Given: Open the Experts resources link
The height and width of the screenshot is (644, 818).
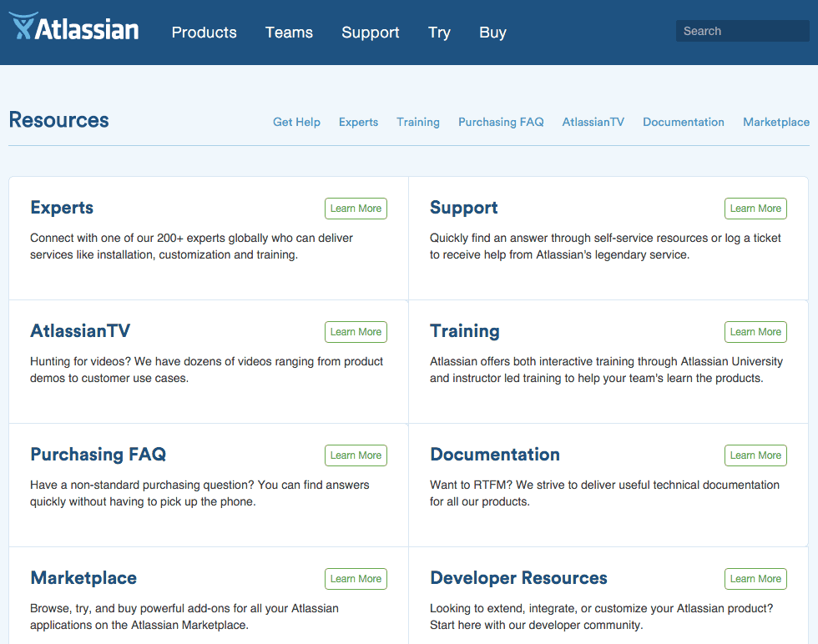Looking at the screenshot, I should coord(358,122).
